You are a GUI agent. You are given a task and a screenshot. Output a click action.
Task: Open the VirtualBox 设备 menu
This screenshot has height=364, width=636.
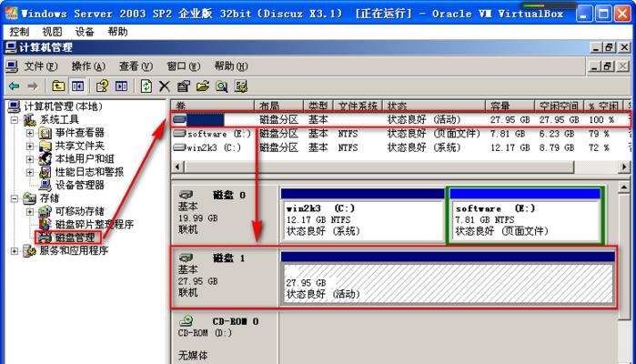pos(85,32)
